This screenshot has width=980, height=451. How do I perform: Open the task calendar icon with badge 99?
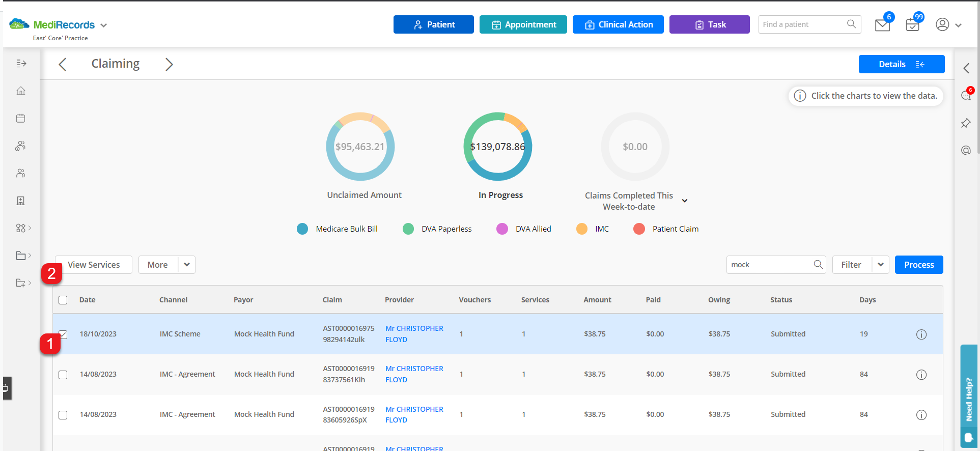coord(912,25)
